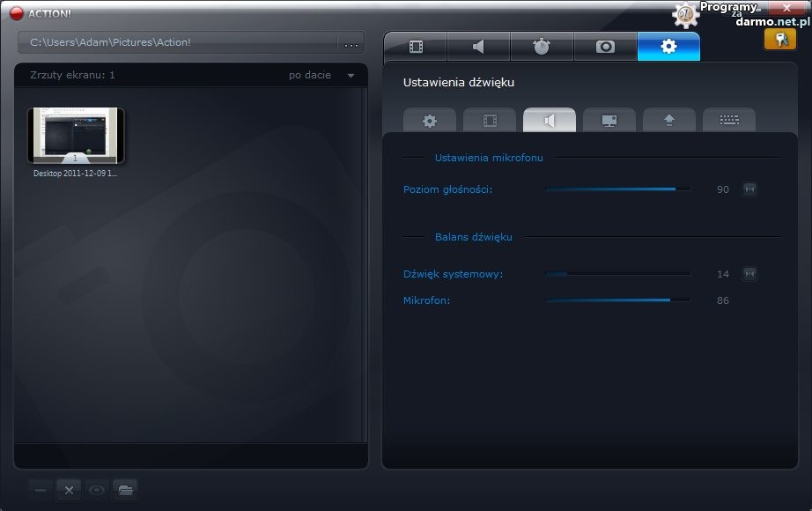Open the display monitor settings sub-tab

point(609,121)
